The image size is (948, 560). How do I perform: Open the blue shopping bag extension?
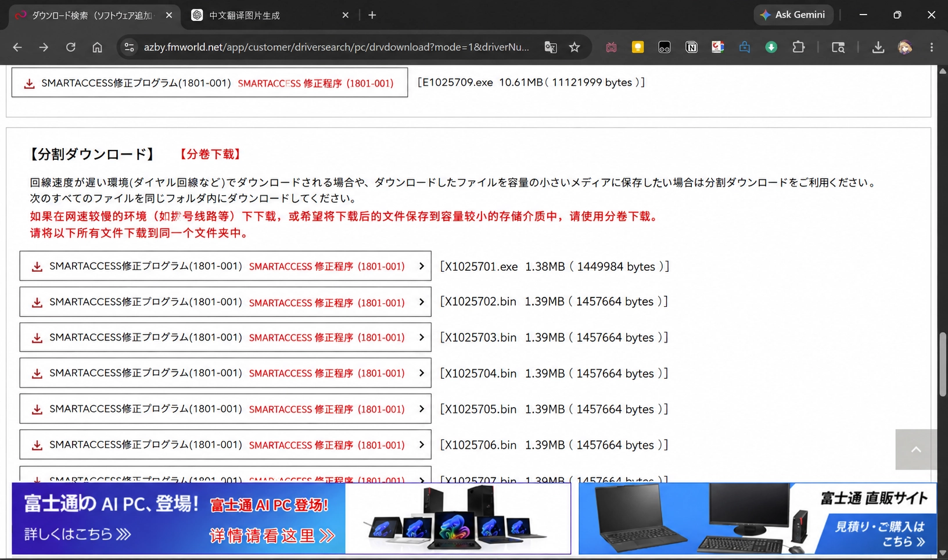point(745,47)
